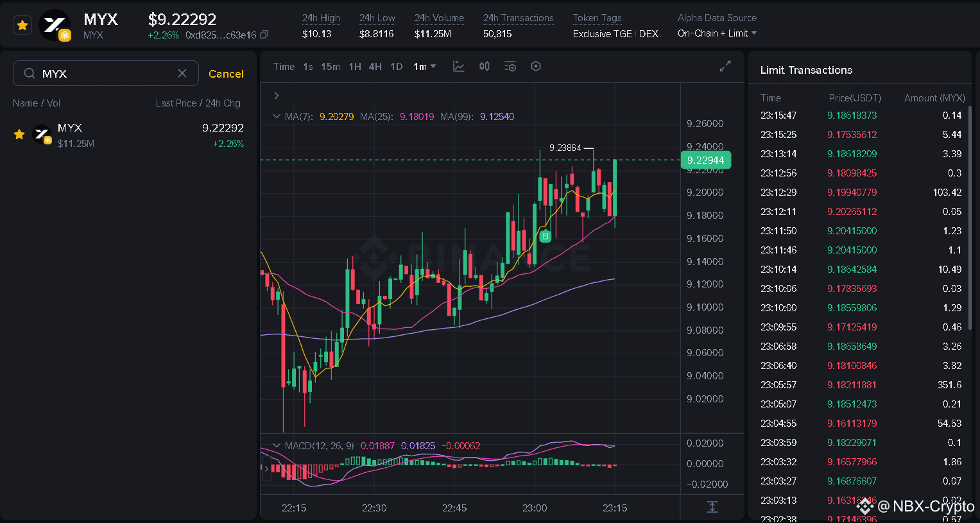
Task: Select transaction at 23:15:47
Action: (x=861, y=116)
